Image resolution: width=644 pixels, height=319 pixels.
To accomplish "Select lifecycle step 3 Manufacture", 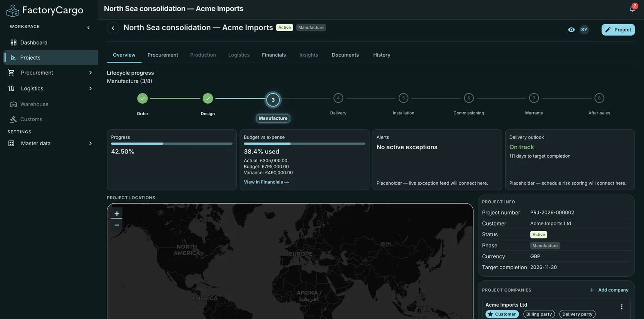I will pyautogui.click(x=273, y=100).
